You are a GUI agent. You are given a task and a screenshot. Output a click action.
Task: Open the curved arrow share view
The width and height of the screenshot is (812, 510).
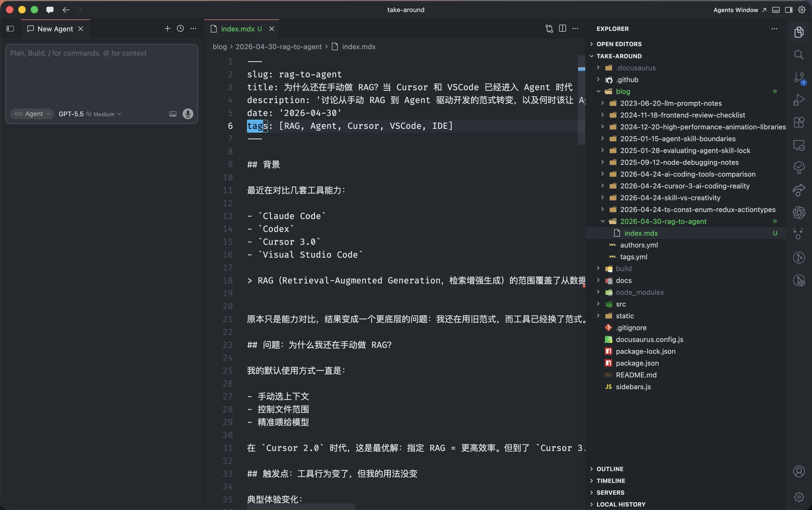click(799, 190)
